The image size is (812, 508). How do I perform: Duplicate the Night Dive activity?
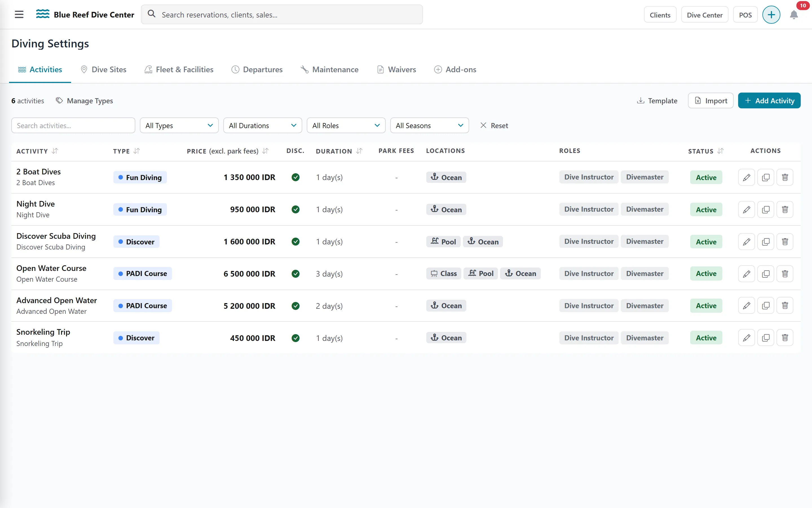[x=766, y=210]
